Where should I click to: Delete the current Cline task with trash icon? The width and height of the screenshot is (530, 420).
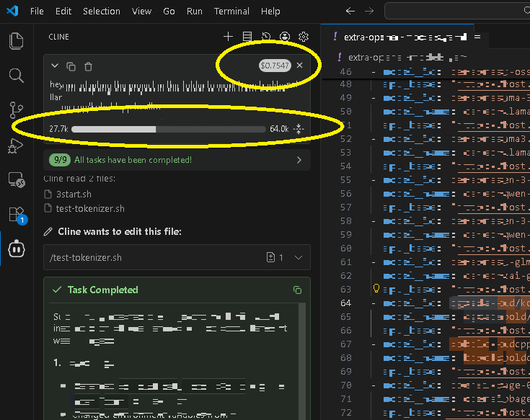88,66
